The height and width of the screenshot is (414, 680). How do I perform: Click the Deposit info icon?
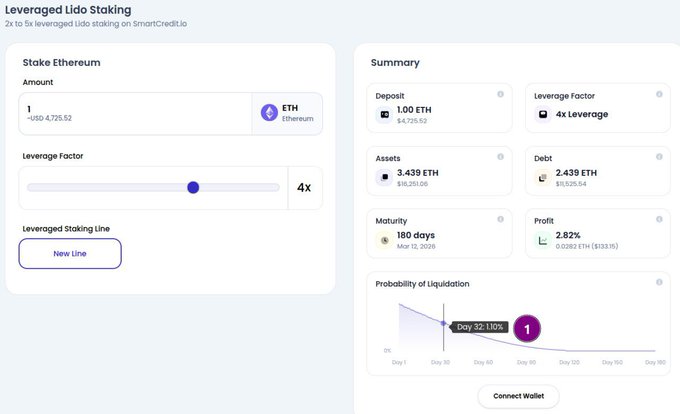tap(500, 94)
